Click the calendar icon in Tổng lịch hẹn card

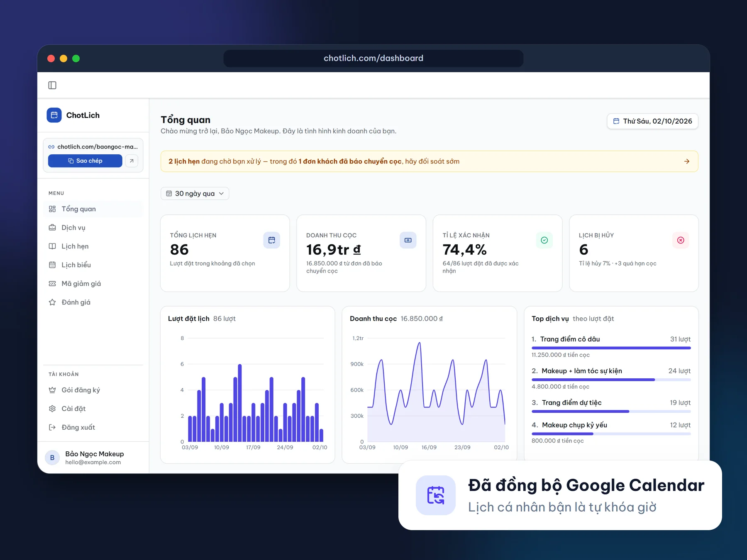[x=272, y=240]
